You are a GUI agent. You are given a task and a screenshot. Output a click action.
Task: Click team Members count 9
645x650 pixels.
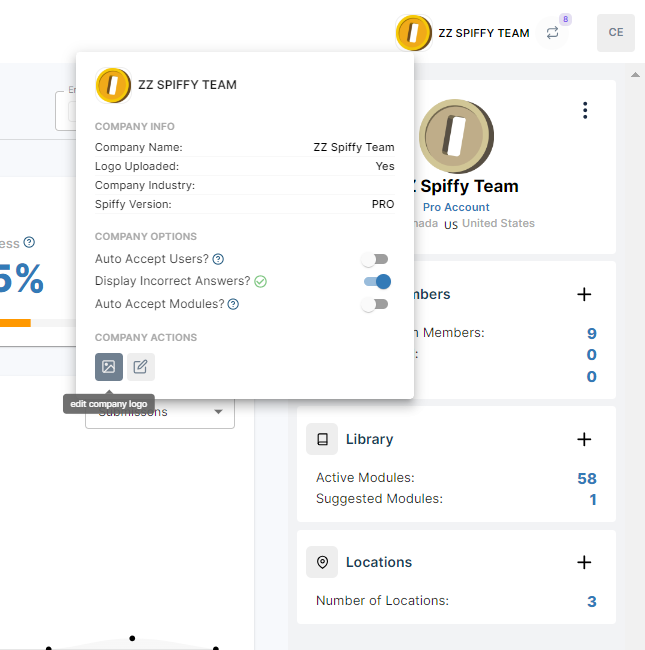592,334
